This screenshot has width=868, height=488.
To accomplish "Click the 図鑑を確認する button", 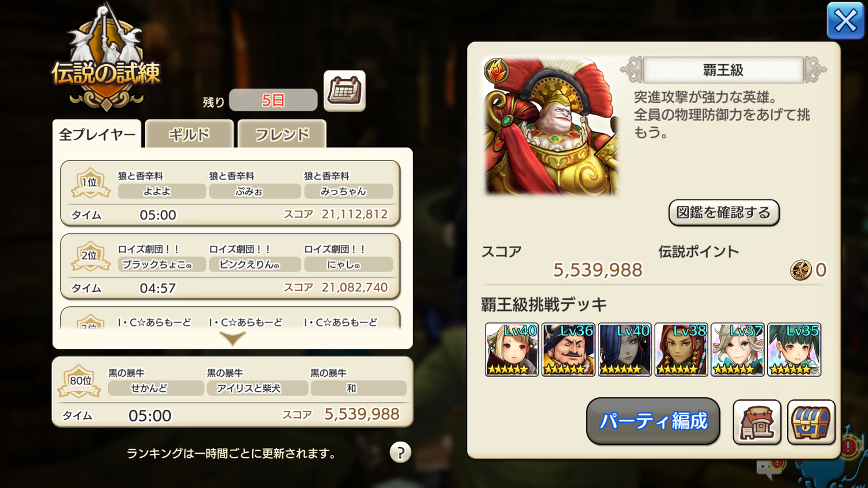I will [724, 212].
